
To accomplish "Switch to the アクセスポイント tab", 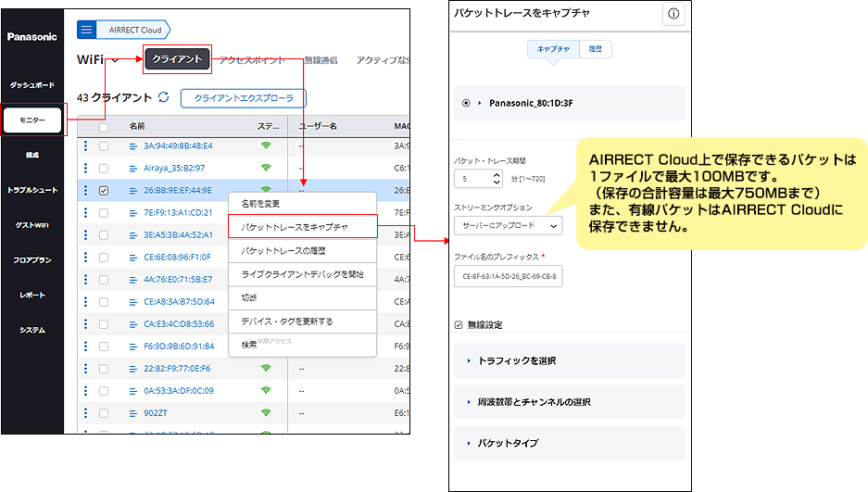I will point(252,60).
